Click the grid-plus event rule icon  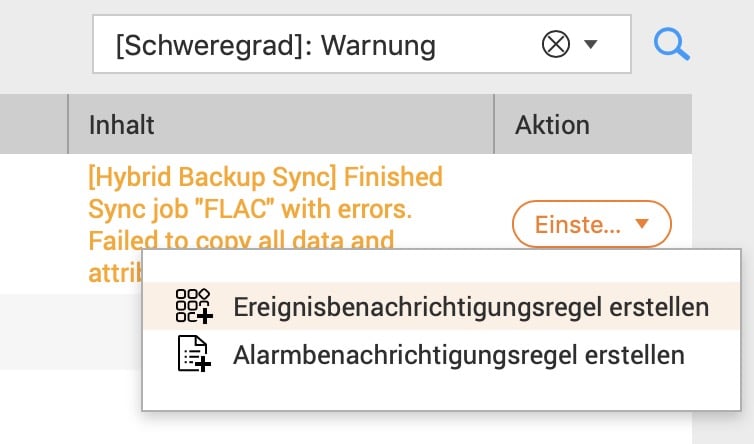coord(194,306)
